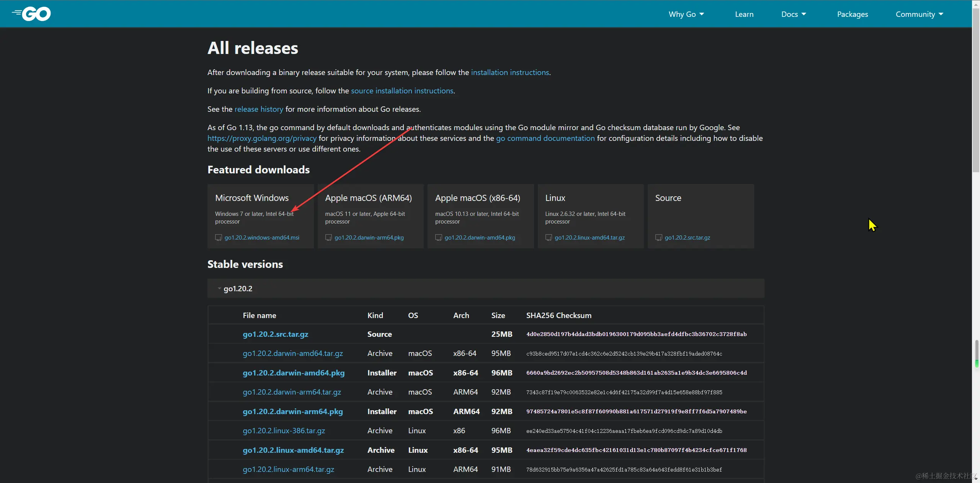Click download icon beside go1.20.2.windows-amd64.msi
Image resolution: width=980 pixels, height=483 pixels.
[219, 238]
